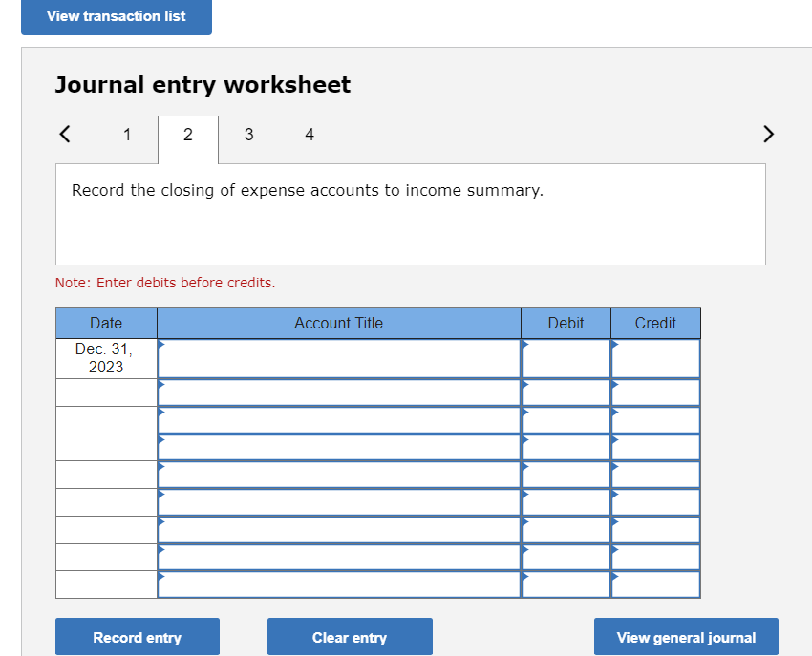Open journal entry tab 4
Image resolution: width=812 pixels, height=656 pixels.
(310, 135)
